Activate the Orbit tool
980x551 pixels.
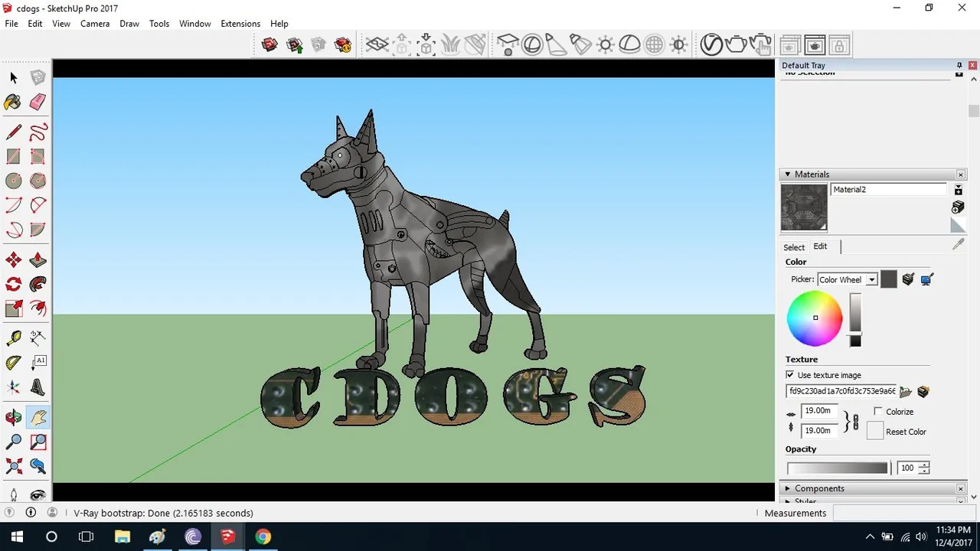(x=13, y=417)
